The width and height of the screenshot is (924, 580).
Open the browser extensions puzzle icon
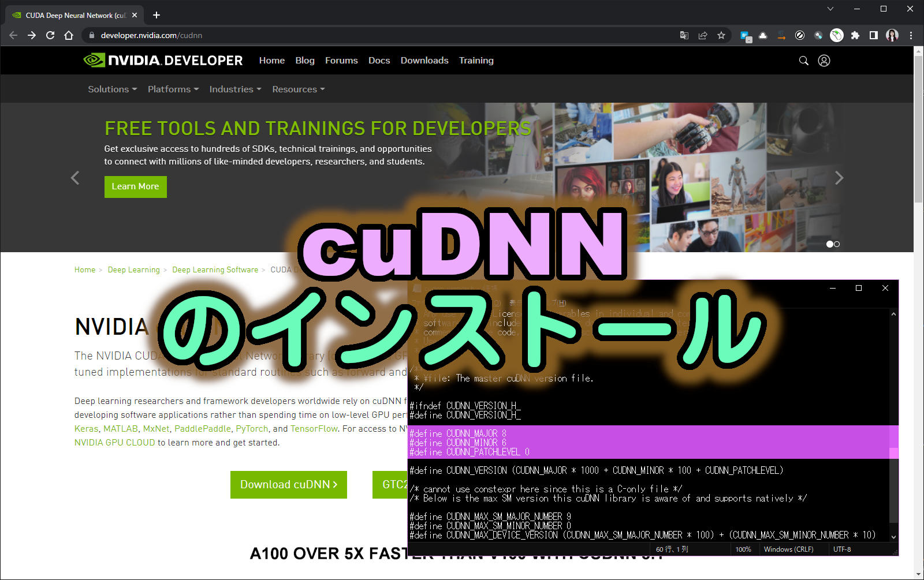[x=855, y=35]
